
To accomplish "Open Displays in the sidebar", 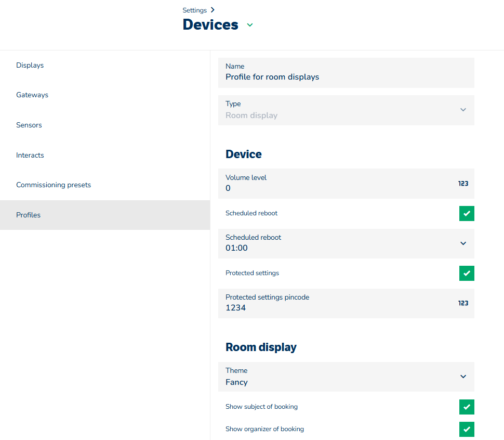I will (x=30, y=66).
